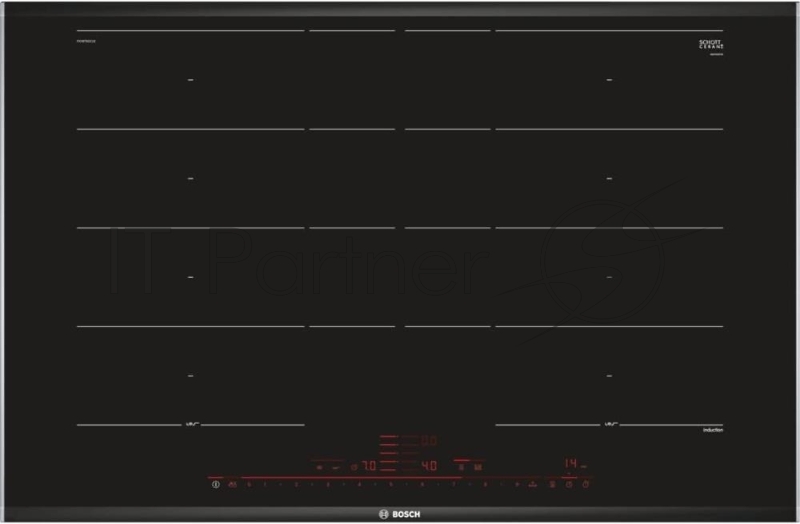
Task: Tap the red icon left of the clock icon
Action: pos(551,485)
